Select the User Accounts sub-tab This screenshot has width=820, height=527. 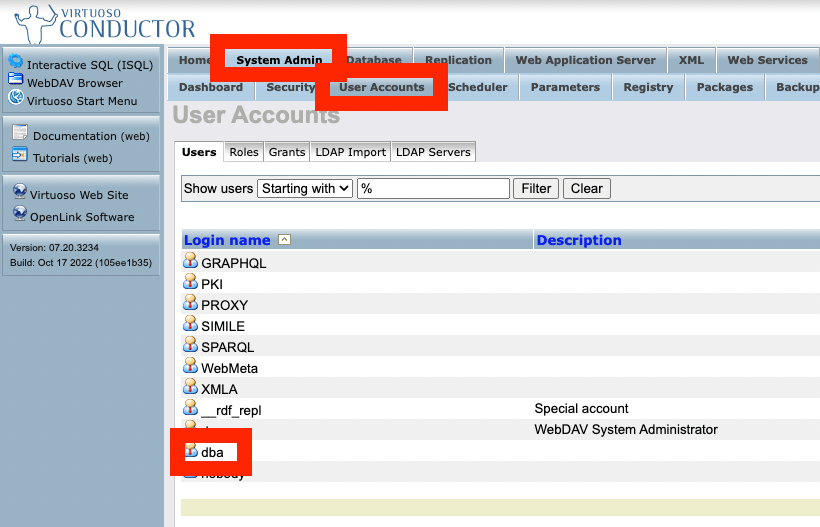[x=382, y=87]
